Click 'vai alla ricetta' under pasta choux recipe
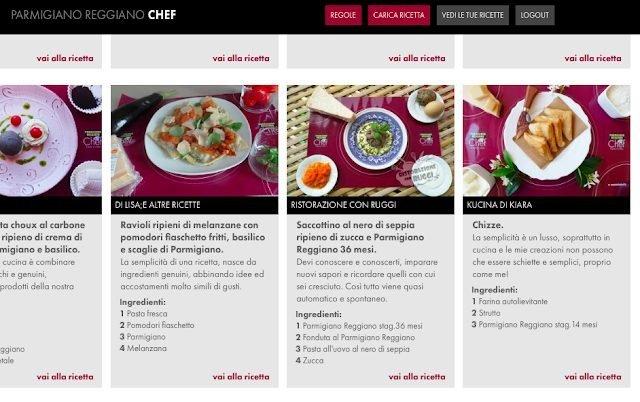640x402 pixels. tap(65, 376)
